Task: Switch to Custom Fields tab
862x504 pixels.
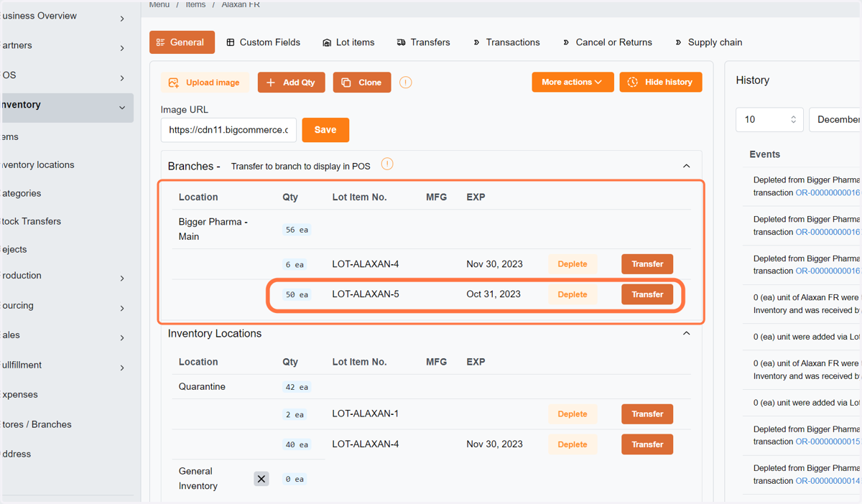Action: [x=263, y=42]
